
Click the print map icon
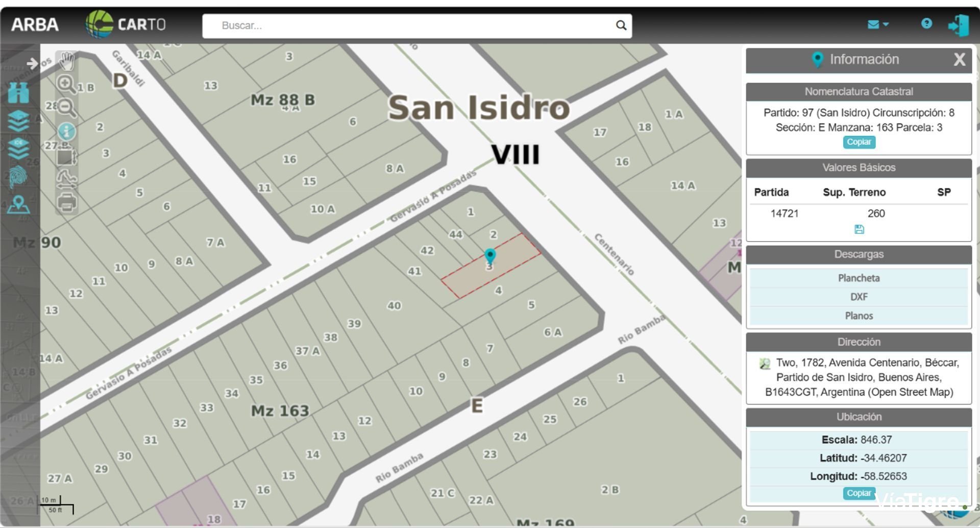(x=67, y=203)
